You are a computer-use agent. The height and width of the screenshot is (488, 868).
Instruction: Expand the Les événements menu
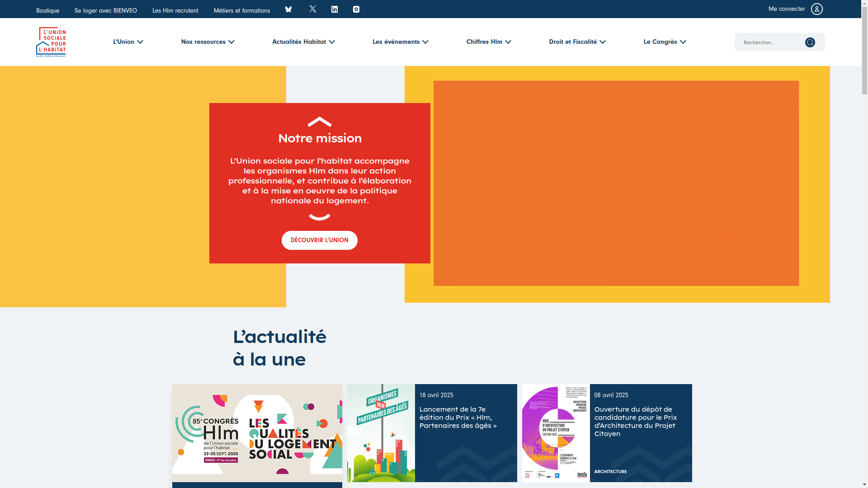401,42
